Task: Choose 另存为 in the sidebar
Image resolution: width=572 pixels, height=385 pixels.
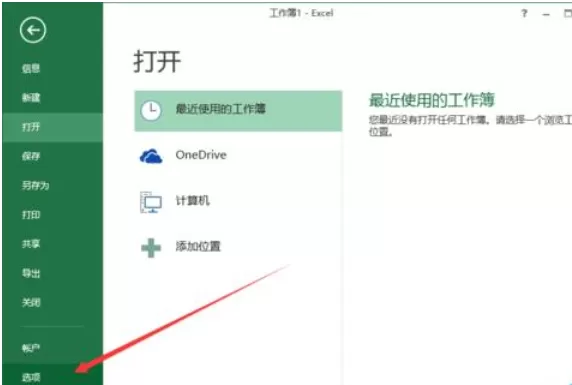Action: pos(35,185)
